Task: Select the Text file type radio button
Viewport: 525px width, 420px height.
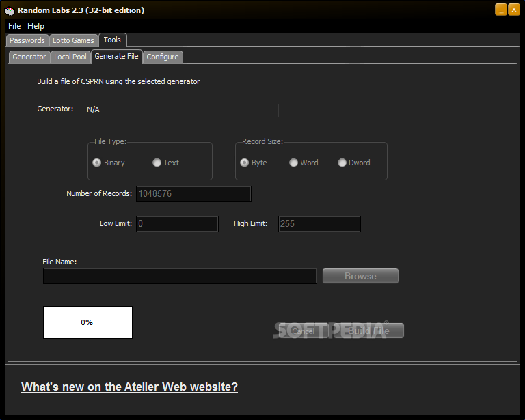Action: point(165,163)
